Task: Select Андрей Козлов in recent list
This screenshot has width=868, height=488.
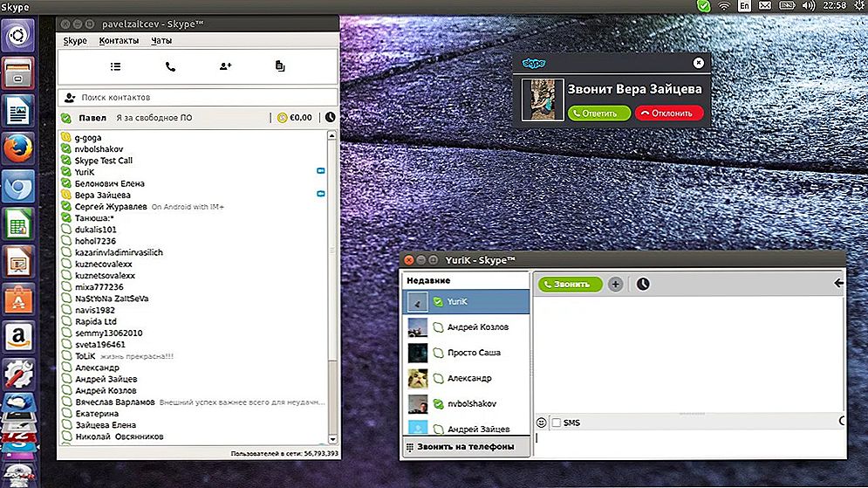Action: pyautogui.click(x=466, y=327)
